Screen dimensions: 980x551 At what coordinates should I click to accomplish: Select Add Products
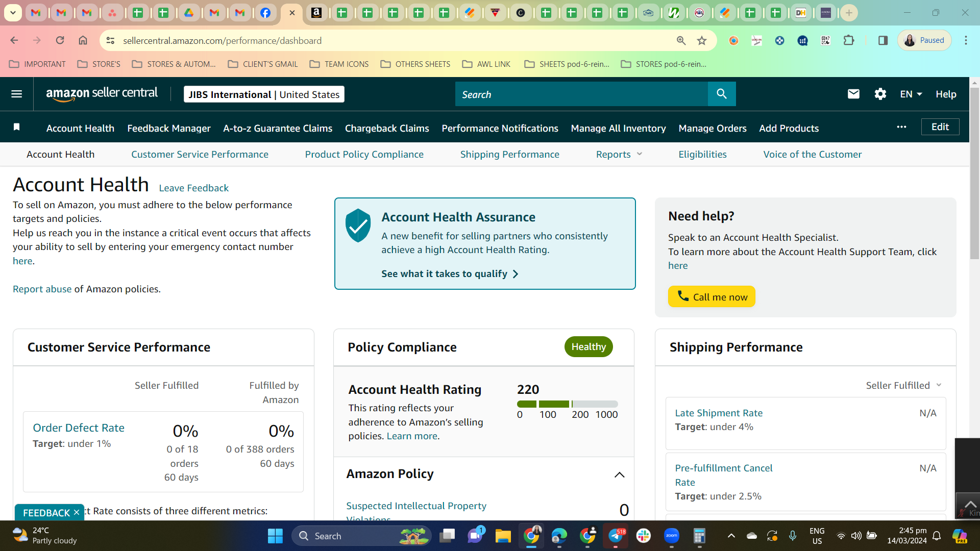tap(789, 128)
